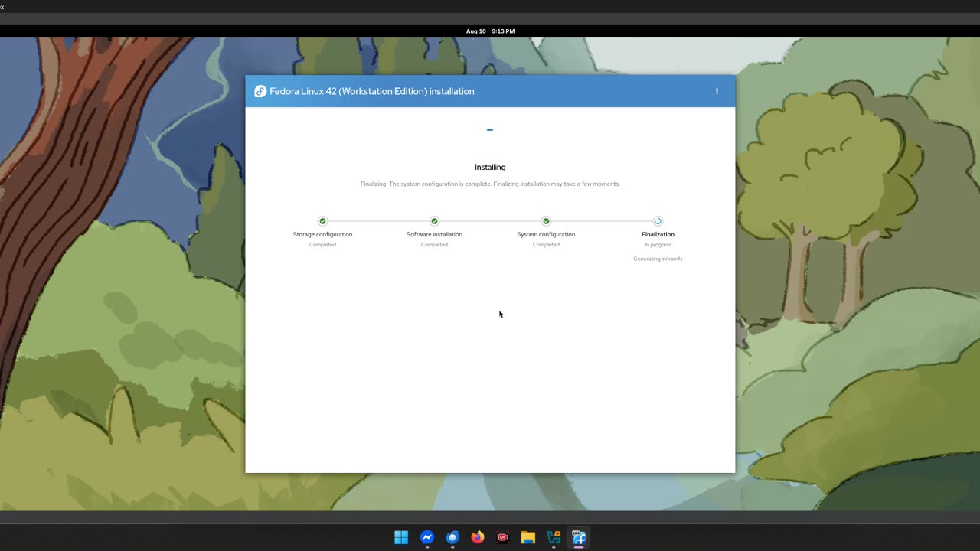The width and height of the screenshot is (980, 551).
Task: Select the System configuration step label
Action: 546,234
